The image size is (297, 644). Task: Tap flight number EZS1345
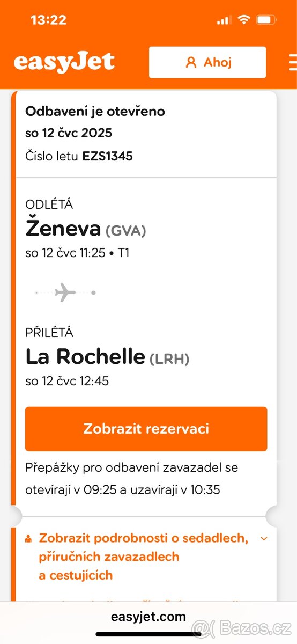[x=107, y=156]
